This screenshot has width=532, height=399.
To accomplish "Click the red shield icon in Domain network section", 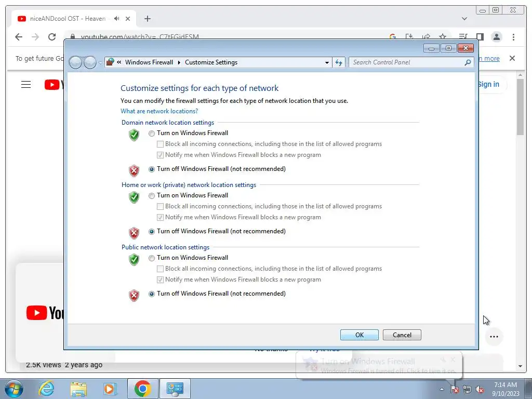I will tap(134, 170).
